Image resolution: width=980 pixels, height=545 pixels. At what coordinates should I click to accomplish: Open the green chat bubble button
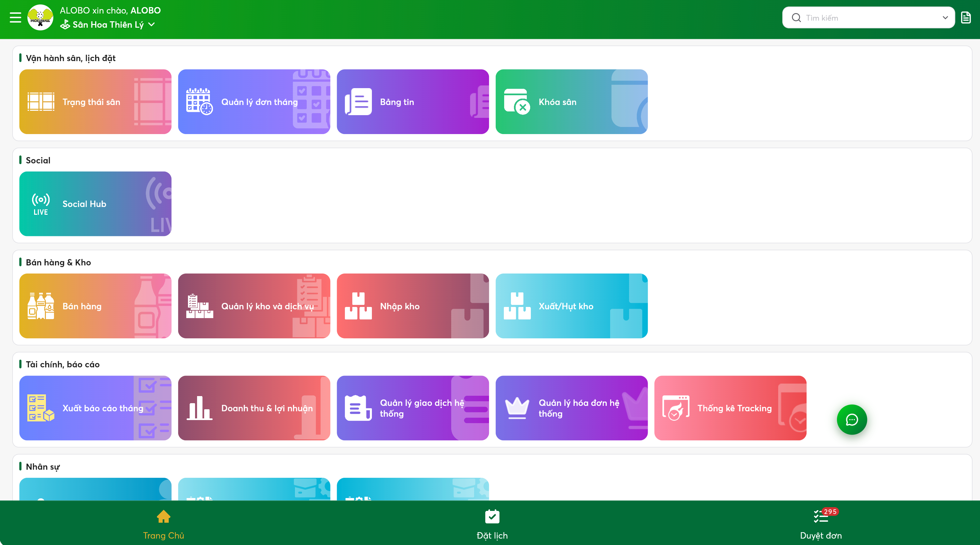pyautogui.click(x=851, y=419)
